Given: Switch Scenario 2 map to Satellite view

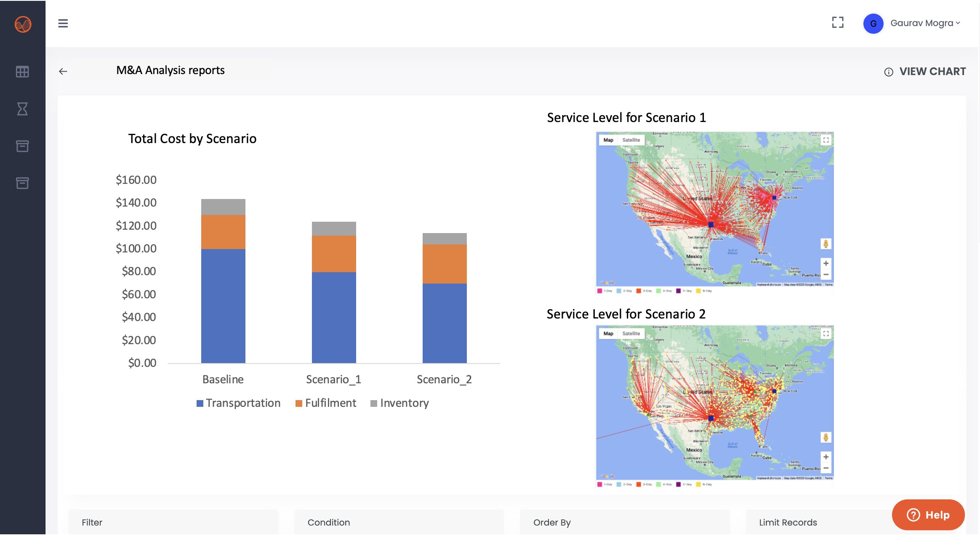Looking at the screenshot, I should pyautogui.click(x=631, y=334).
